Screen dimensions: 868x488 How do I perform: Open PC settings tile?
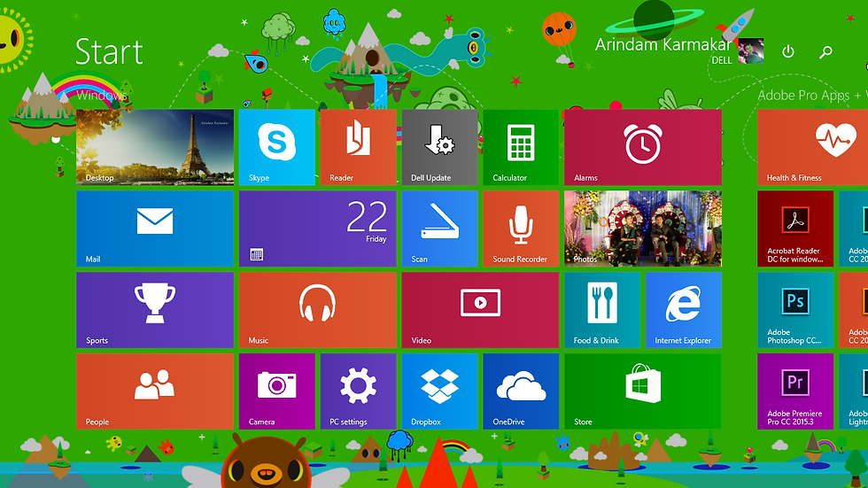[x=358, y=391]
